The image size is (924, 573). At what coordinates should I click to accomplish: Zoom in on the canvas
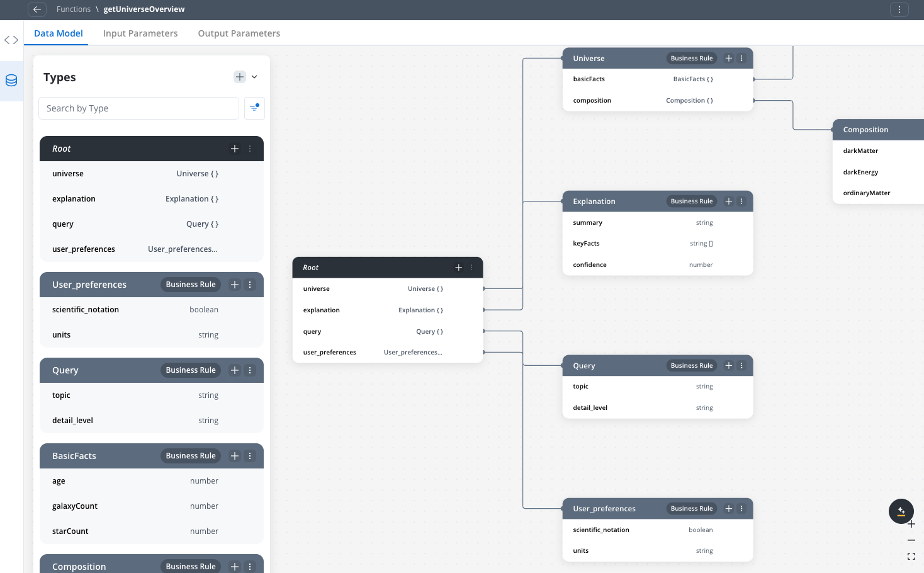(911, 525)
